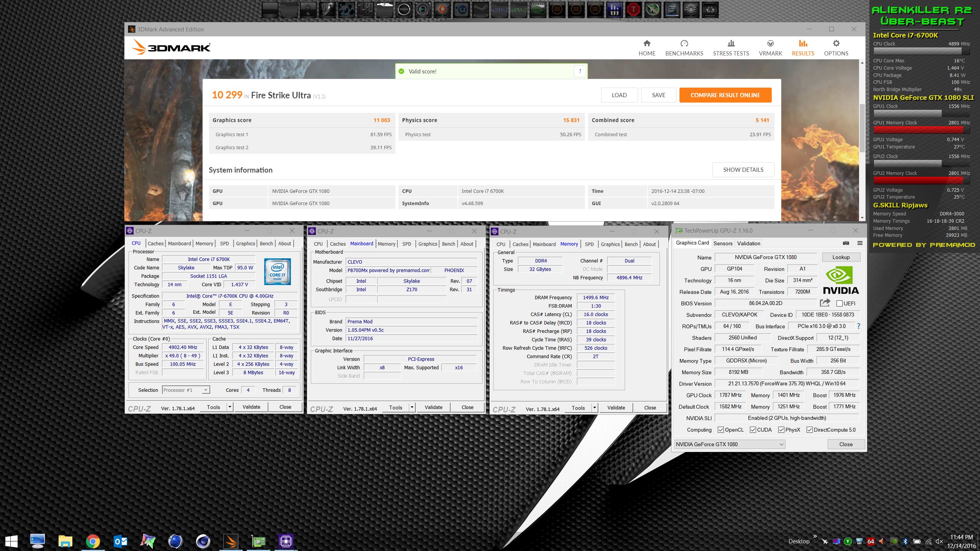Toggle the DirectCompute 5.0 checkbox
Viewport: 980px width, 551px height.
pos(810,430)
